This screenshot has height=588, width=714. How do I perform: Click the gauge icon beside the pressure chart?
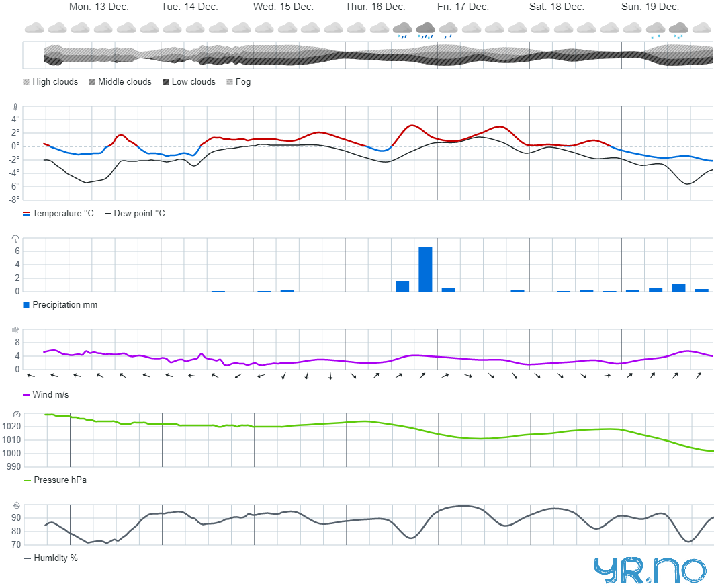click(16, 414)
